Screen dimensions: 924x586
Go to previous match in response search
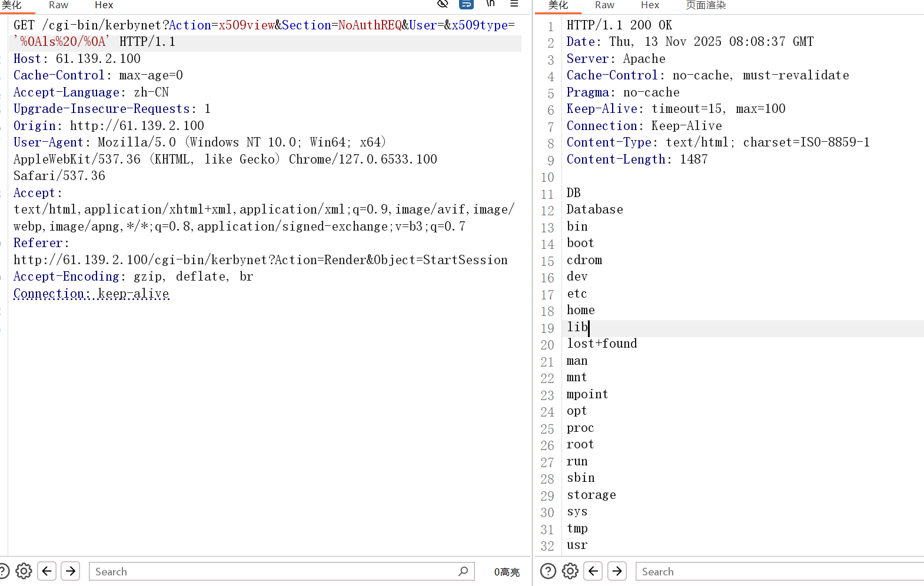pos(593,571)
